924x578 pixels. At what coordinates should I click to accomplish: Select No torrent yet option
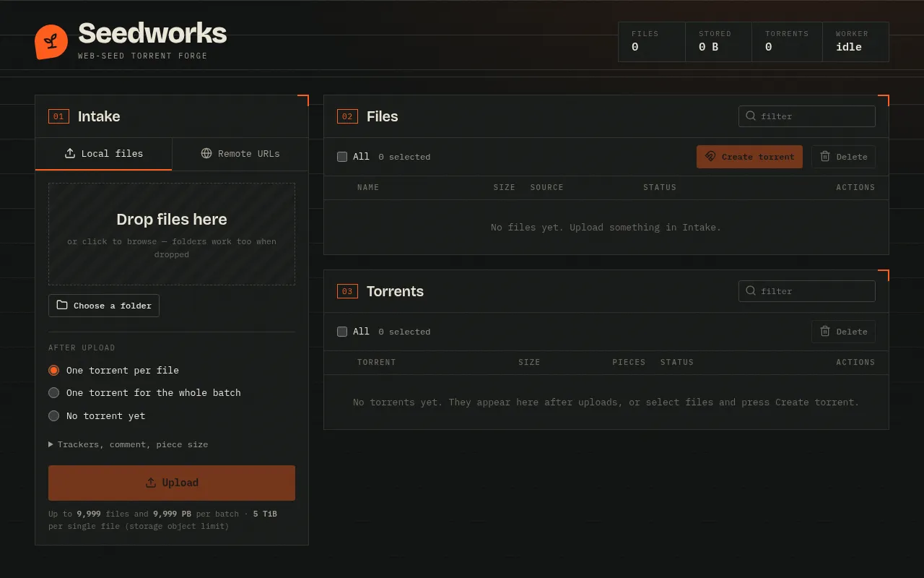pos(53,415)
